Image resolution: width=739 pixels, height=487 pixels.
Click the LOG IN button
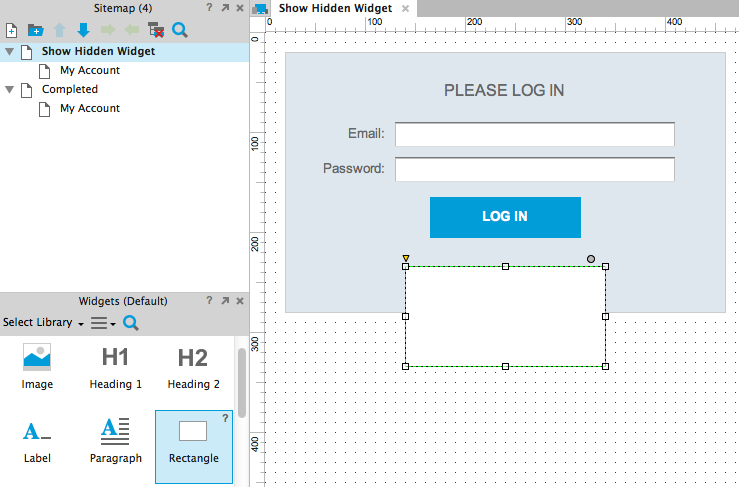[505, 217]
